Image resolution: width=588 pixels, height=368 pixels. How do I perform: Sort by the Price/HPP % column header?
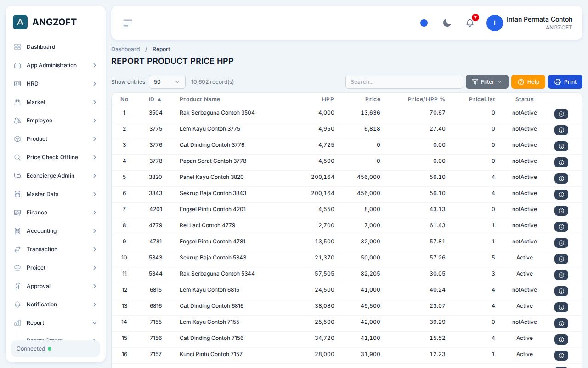pyautogui.click(x=426, y=99)
